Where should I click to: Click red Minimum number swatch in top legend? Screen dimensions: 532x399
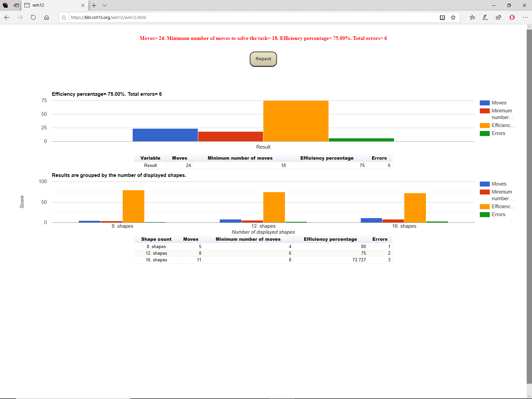coord(484,111)
